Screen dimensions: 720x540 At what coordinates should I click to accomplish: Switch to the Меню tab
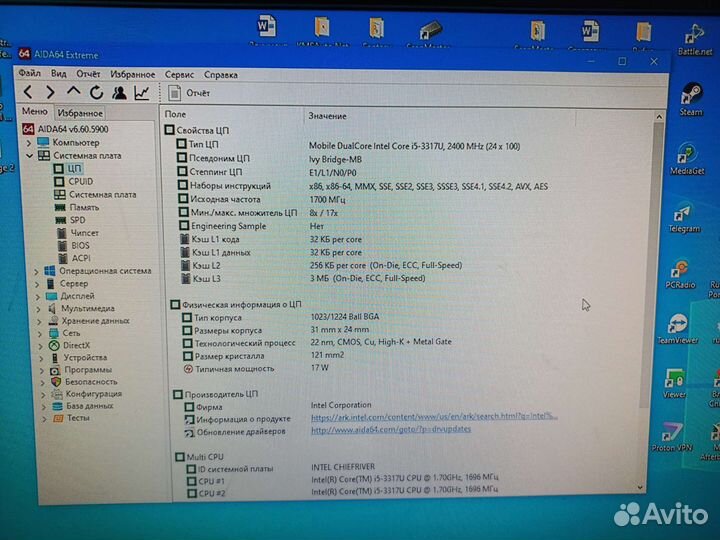coord(35,112)
